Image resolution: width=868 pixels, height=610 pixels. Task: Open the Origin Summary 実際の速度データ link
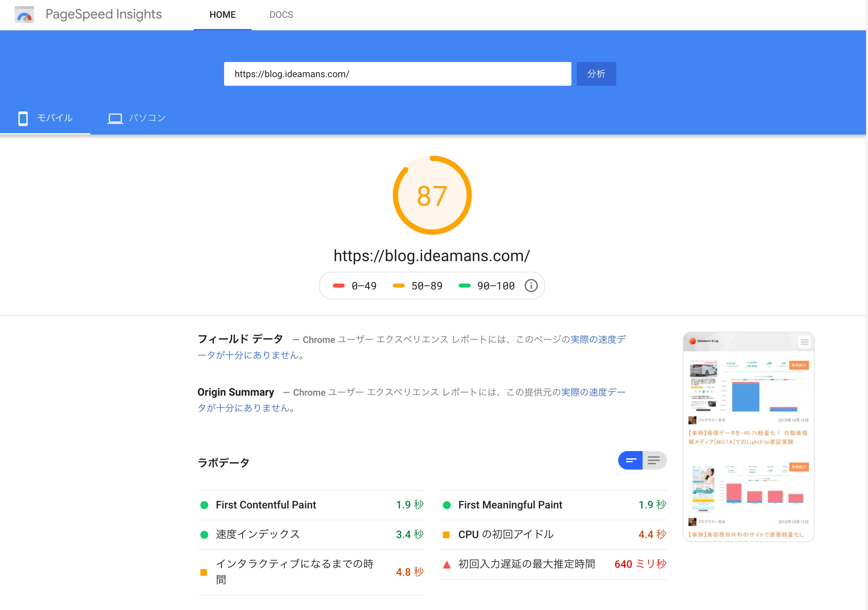click(593, 392)
